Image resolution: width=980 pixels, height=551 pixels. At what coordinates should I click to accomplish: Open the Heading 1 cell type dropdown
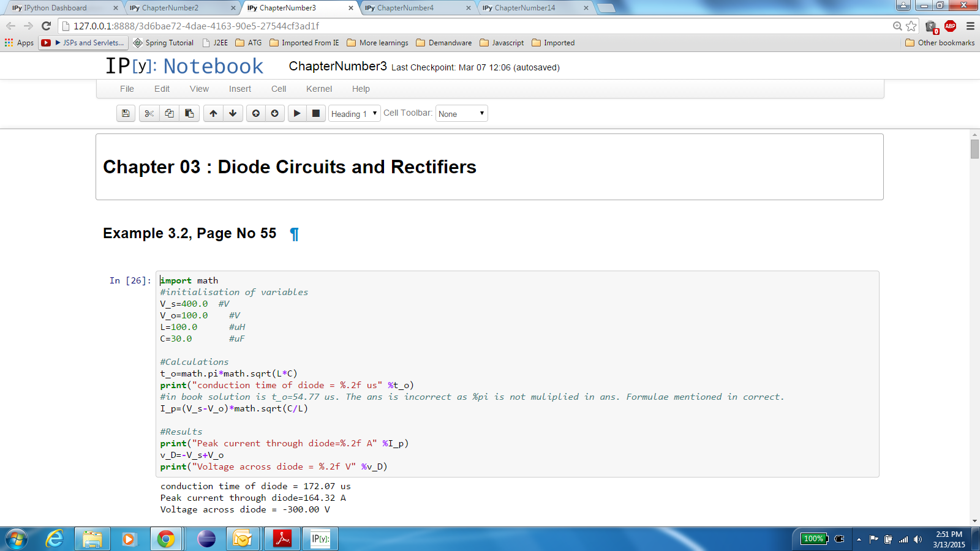(x=354, y=114)
